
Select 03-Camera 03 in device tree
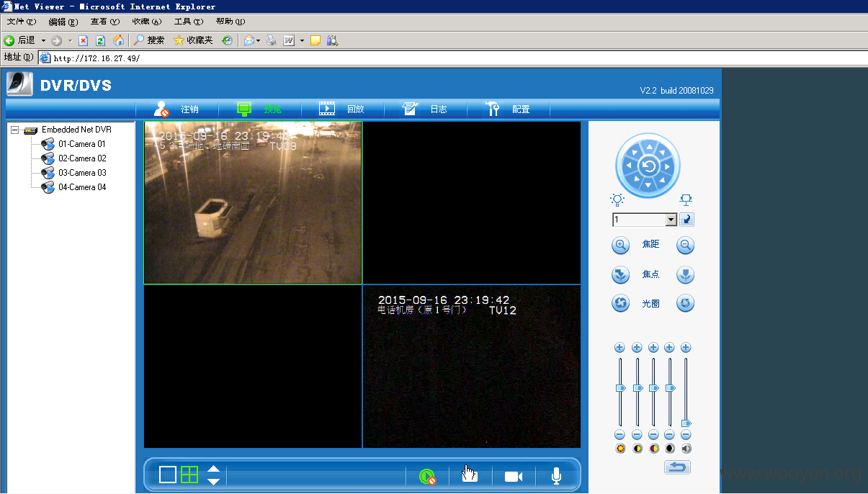[x=82, y=173]
